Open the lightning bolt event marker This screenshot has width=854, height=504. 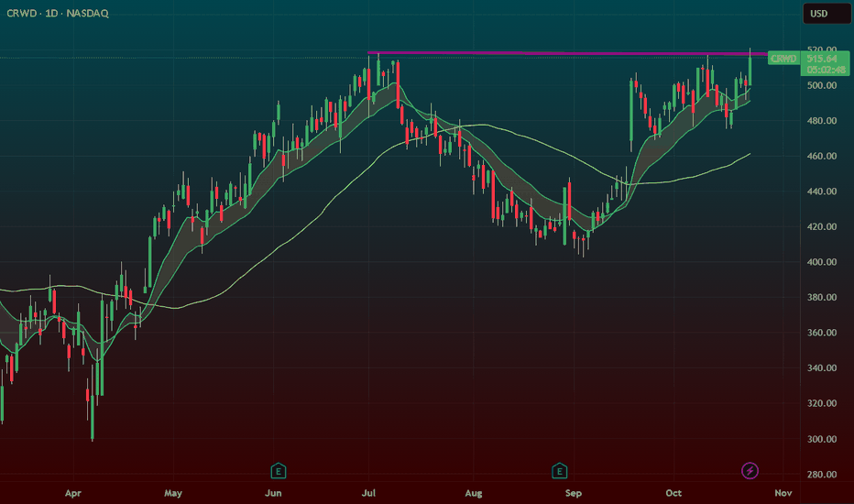[x=750, y=471]
